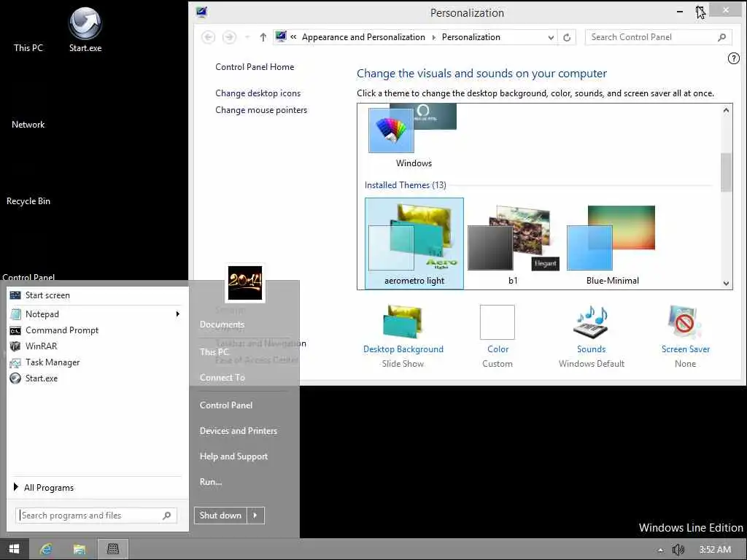747x560 pixels.
Task: Click the Personalization window title icon
Action: 202,12
